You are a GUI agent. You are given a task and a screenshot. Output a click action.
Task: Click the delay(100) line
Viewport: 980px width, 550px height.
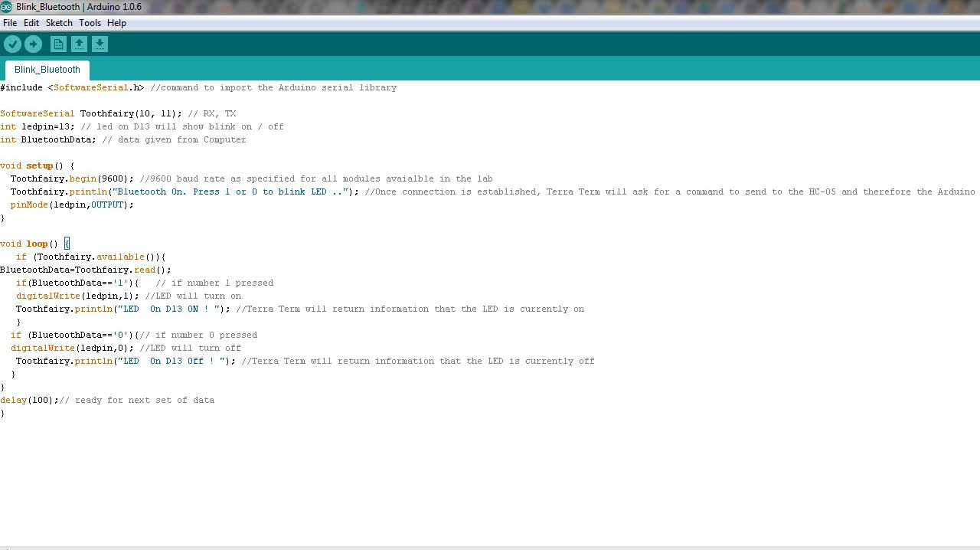click(107, 400)
